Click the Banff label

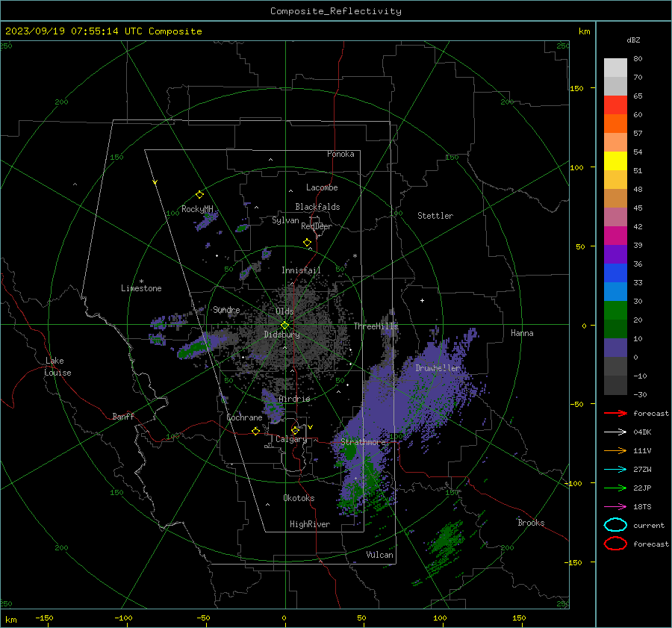click(123, 416)
